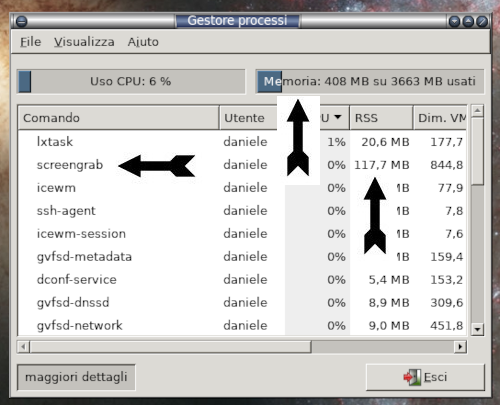Sort processes by RSS column header
The height and width of the screenshot is (405, 500).
381,118
